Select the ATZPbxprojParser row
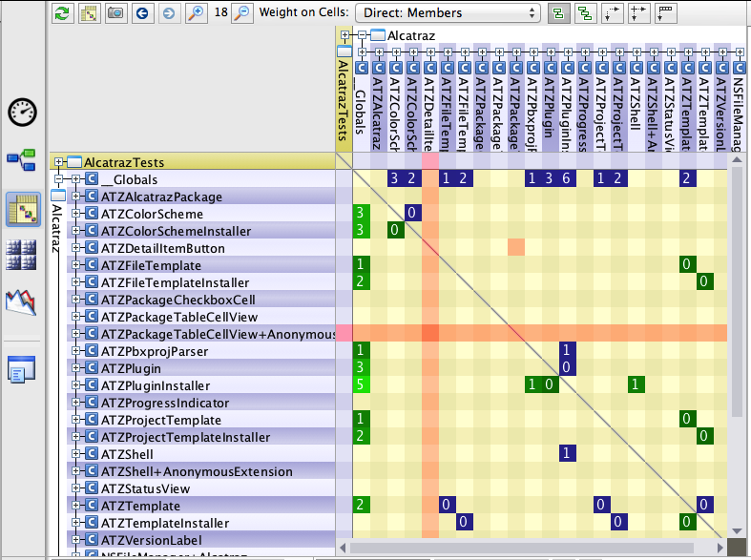This screenshot has width=751, height=560. point(200,351)
